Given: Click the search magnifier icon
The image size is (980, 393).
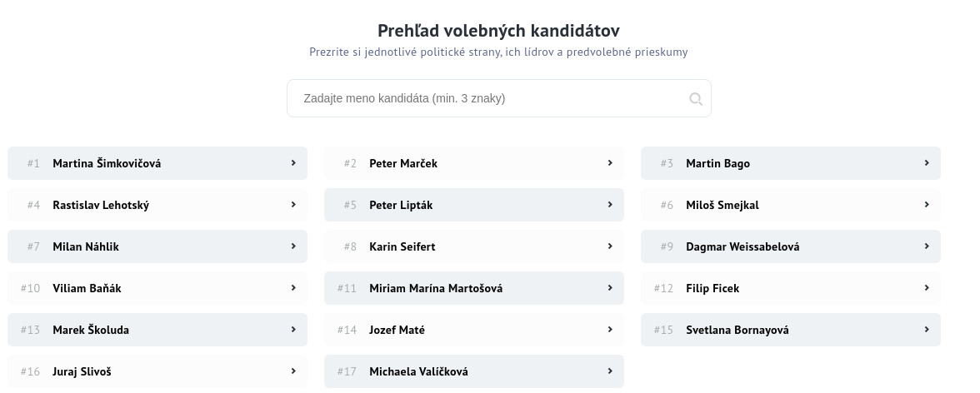Looking at the screenshot, I should tap(696, 99).
